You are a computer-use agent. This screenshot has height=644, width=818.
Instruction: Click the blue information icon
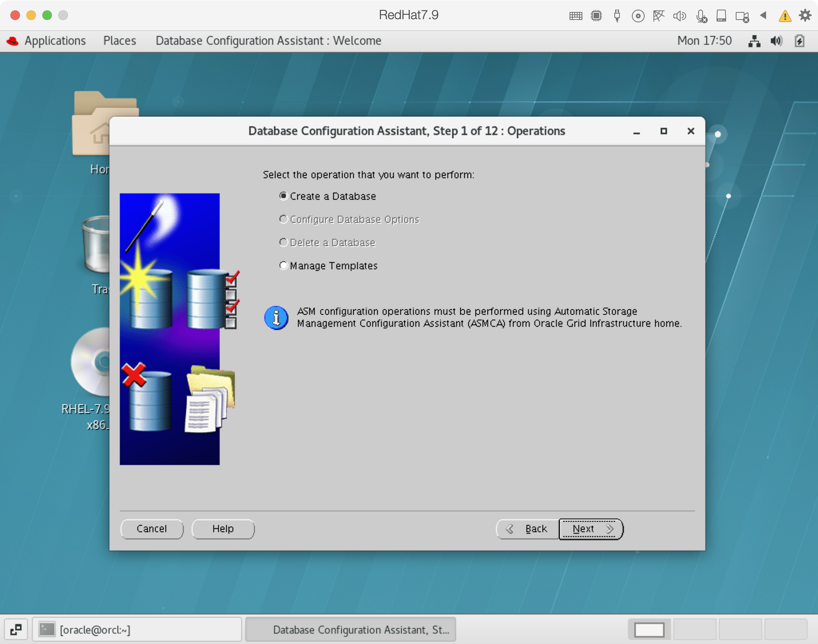point(276,318)
